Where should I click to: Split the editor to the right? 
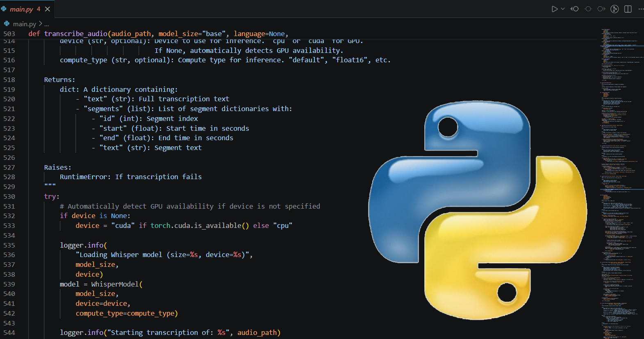click(x=628, y=9)
